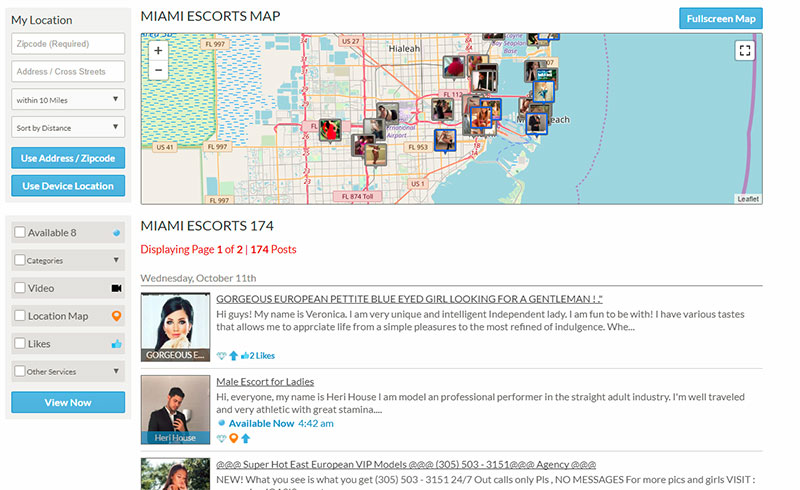The height and width of the screenshot is (490, 800).
Task: Click the Fullscreen Map button
Action: click(721, 18)
